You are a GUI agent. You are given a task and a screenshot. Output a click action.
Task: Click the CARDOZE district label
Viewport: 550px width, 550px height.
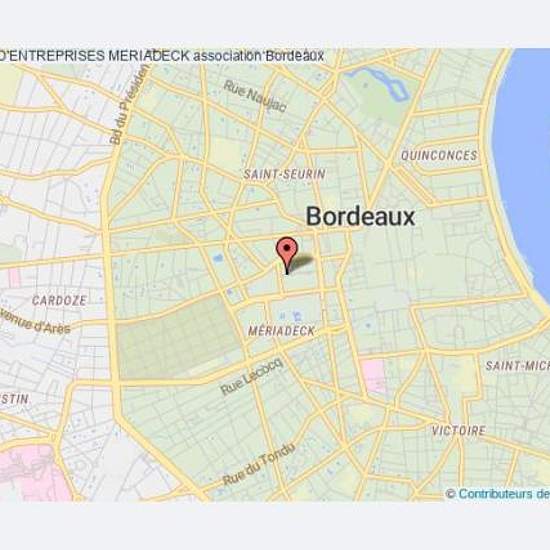(x=59, y=301)
